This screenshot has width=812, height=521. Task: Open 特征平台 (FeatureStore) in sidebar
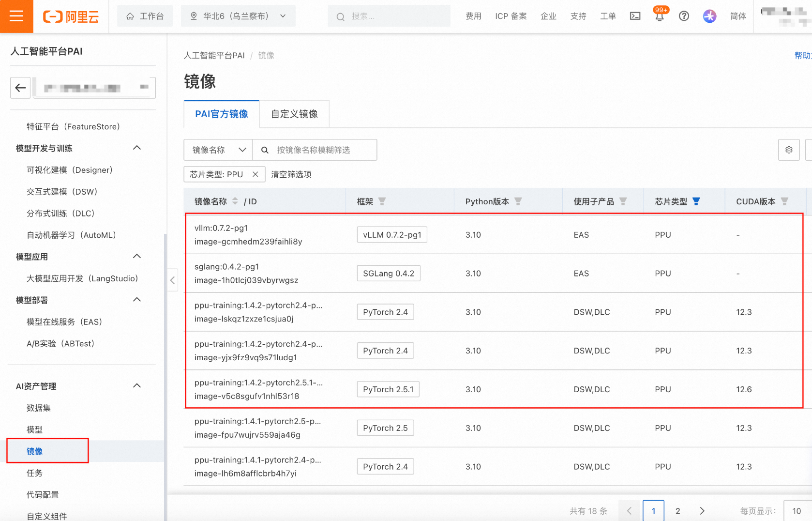click(x=73, y=126)
